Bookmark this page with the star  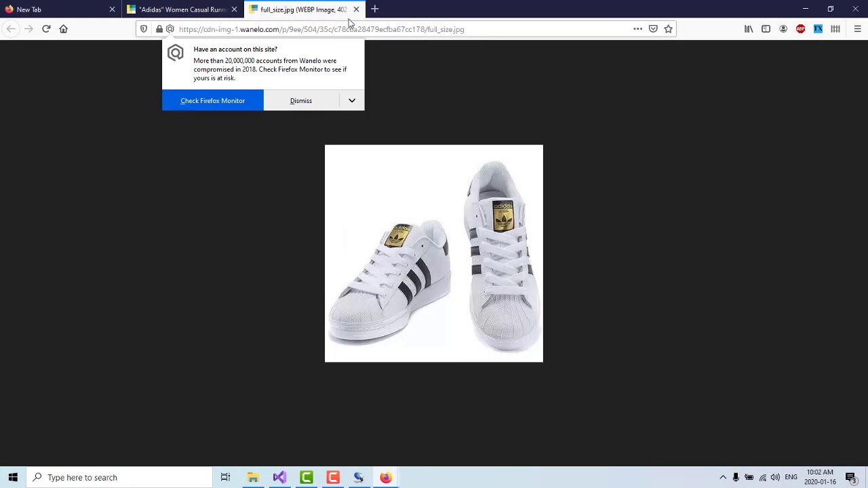(x=669, y=29)
